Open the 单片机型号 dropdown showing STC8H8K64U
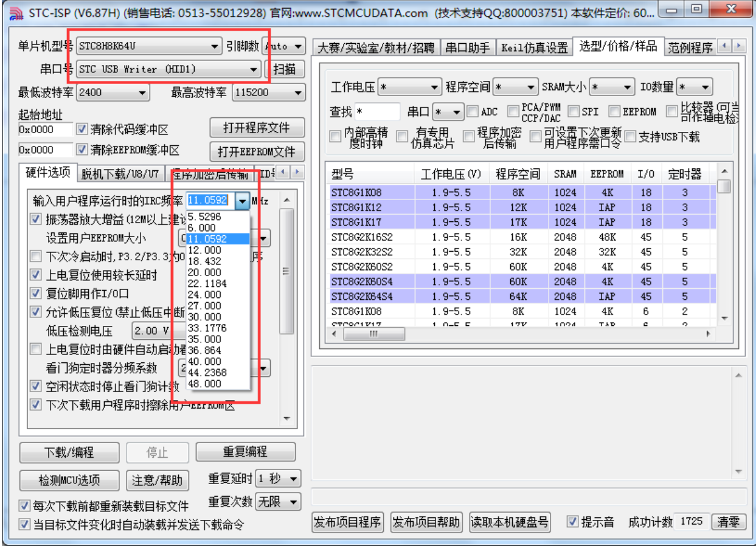This screenshot has height=546, width=756. click(149, 46)
